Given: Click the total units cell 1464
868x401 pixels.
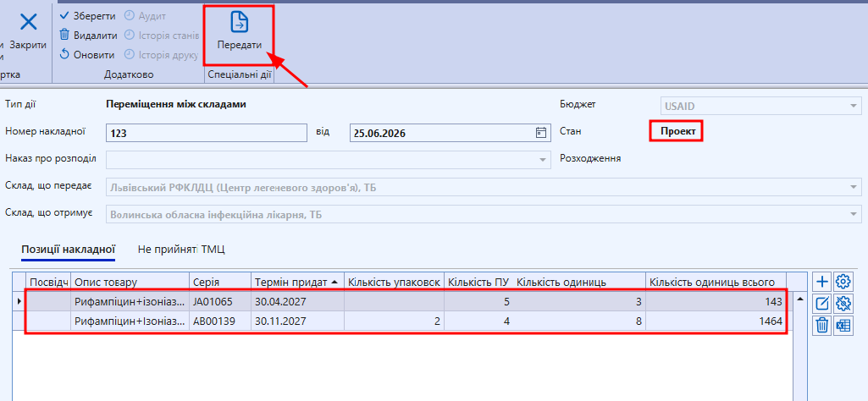Looking at the screenshot, I should click(x=716, y=321).
